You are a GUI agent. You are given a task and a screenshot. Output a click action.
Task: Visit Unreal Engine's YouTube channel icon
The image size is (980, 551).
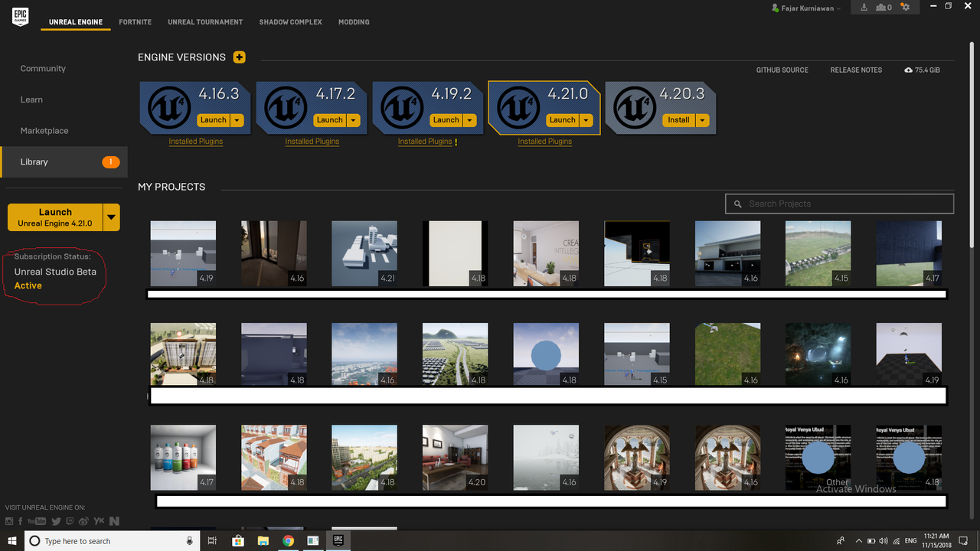tap(36, 521)
